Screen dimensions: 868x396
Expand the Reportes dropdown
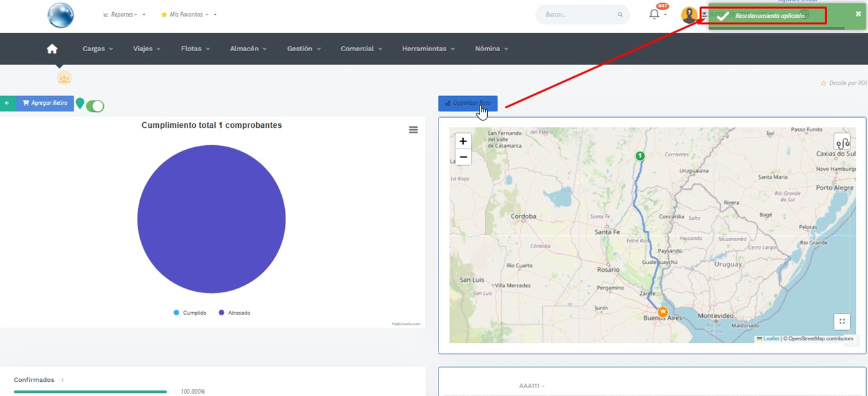point(124,14)
